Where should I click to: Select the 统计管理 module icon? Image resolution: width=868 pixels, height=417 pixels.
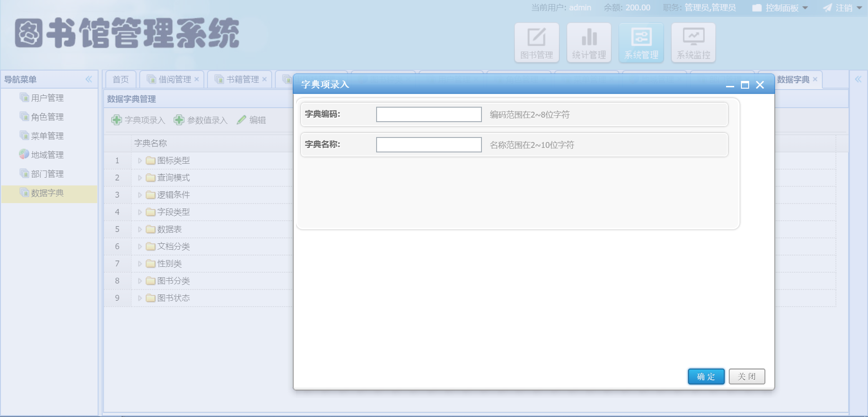(589, 42)
